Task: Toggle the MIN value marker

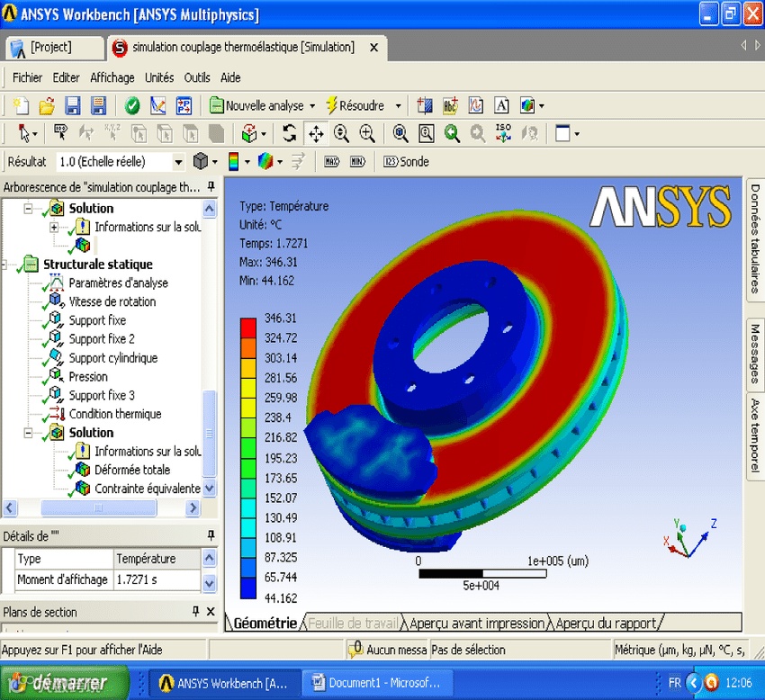Action: coord(357,161)
